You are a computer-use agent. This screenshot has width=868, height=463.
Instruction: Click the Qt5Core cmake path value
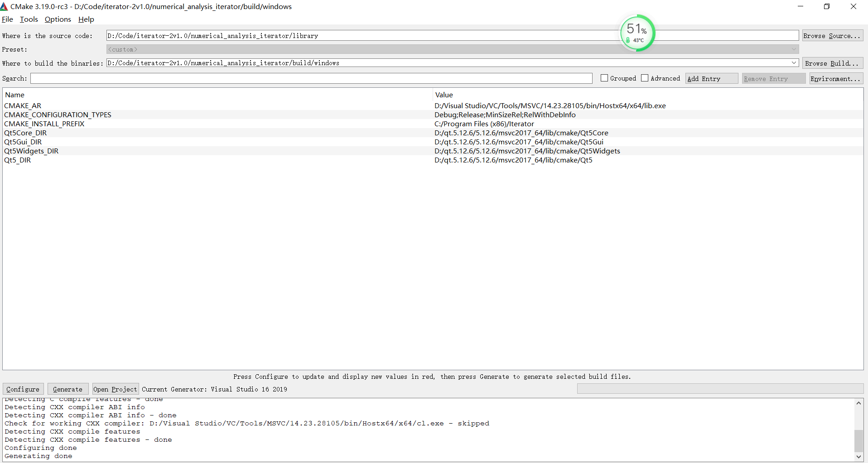coord(521,133)
